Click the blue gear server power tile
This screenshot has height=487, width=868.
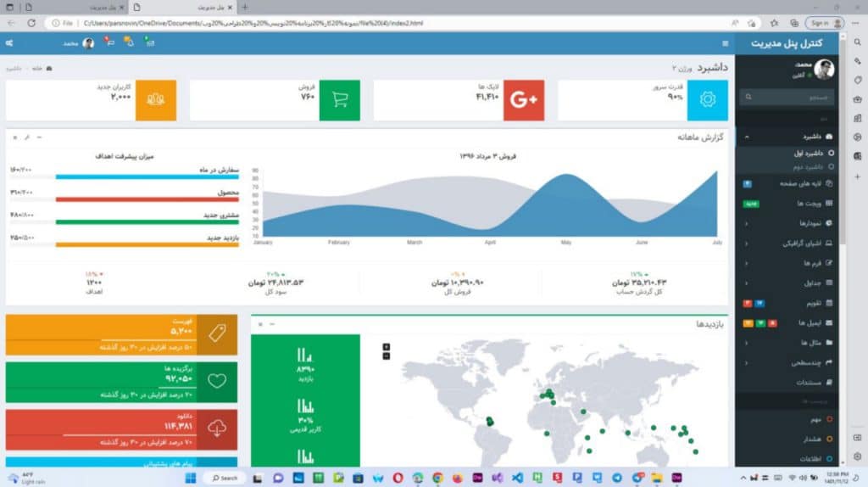point(708,100)
